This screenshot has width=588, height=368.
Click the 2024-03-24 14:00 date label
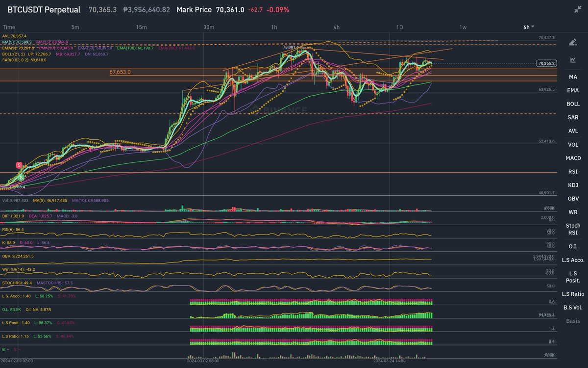coord(389,361)
